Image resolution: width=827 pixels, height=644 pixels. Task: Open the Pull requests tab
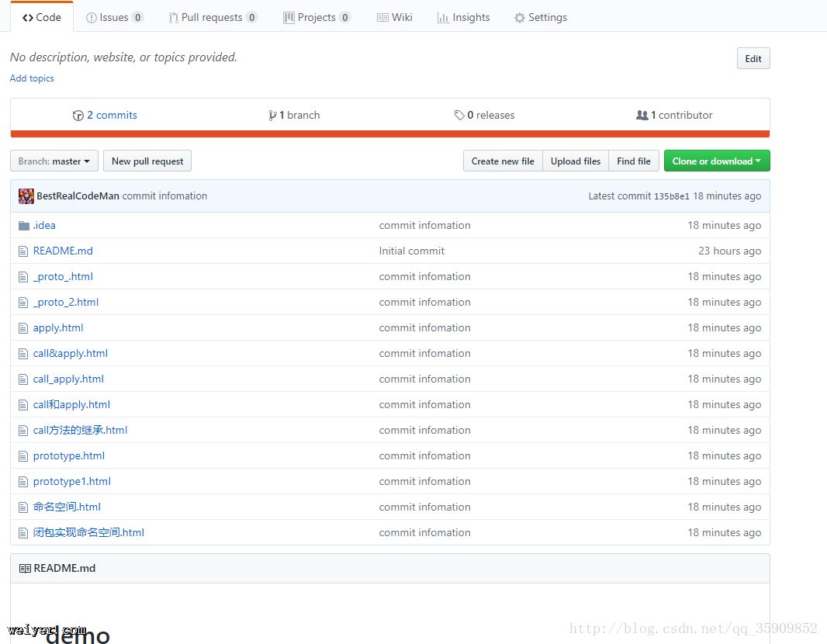pos(213,17)
